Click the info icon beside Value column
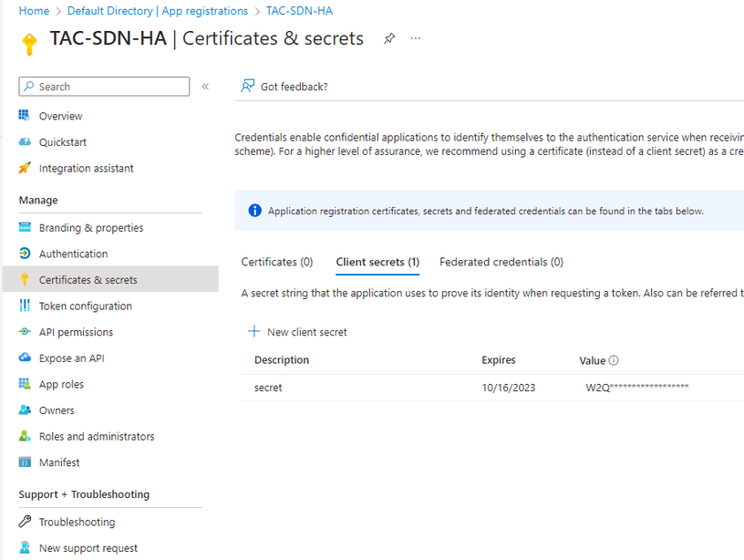744x560 pixels. (613, 360)
